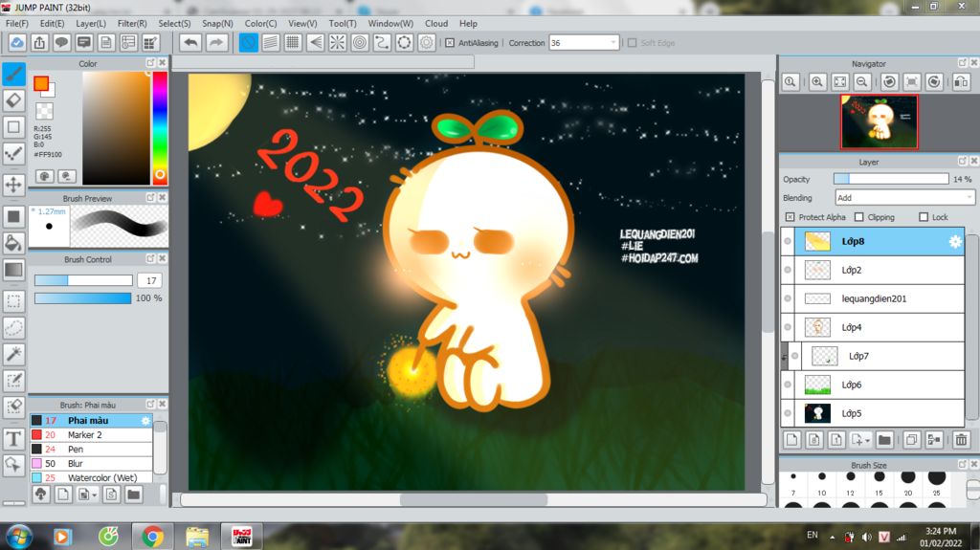Click the Redo arrow button
The image size is (980, 550).
tap(216, 42)
